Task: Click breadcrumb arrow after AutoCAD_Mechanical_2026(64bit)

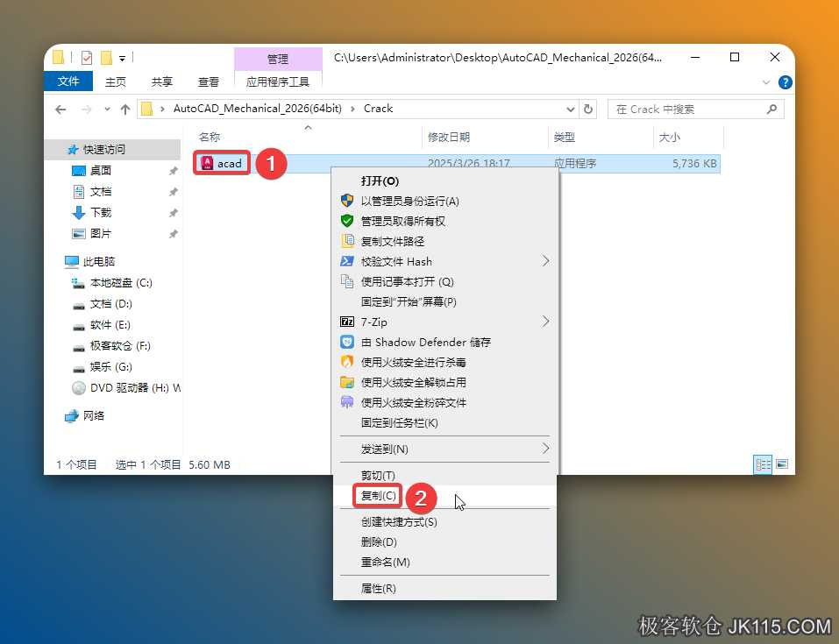Action: 352,110
